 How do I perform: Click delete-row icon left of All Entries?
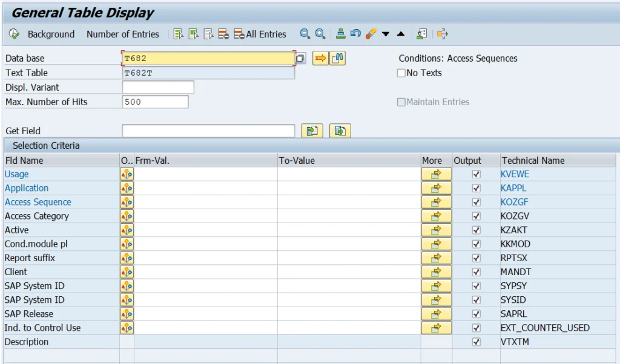click(x=223, y=34)
